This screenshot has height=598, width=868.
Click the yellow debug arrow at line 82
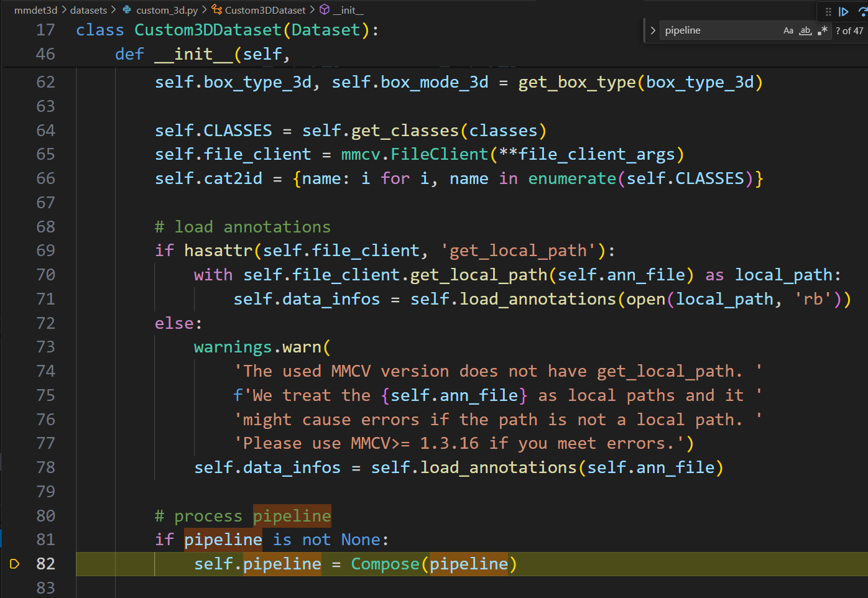click(x=14, y=564)
